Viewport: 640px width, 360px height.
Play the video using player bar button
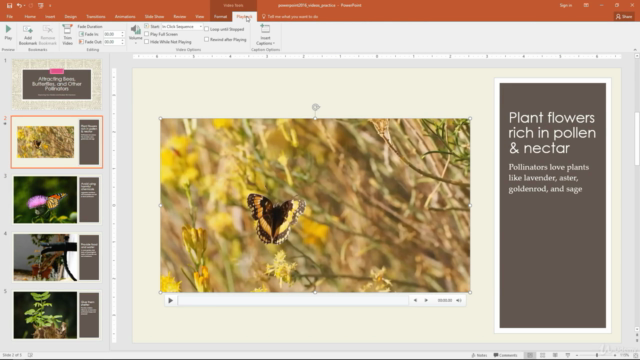tap(171, 300)
